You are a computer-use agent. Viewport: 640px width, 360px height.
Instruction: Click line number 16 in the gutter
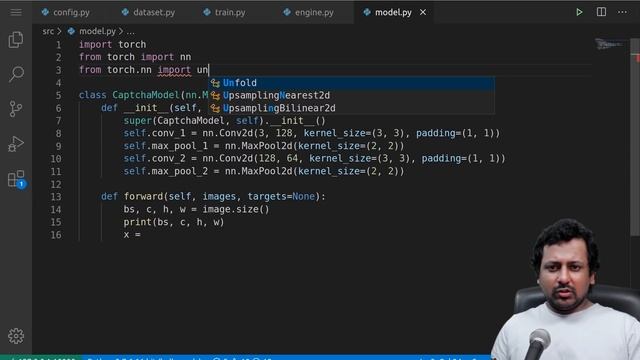pos(56,235)
